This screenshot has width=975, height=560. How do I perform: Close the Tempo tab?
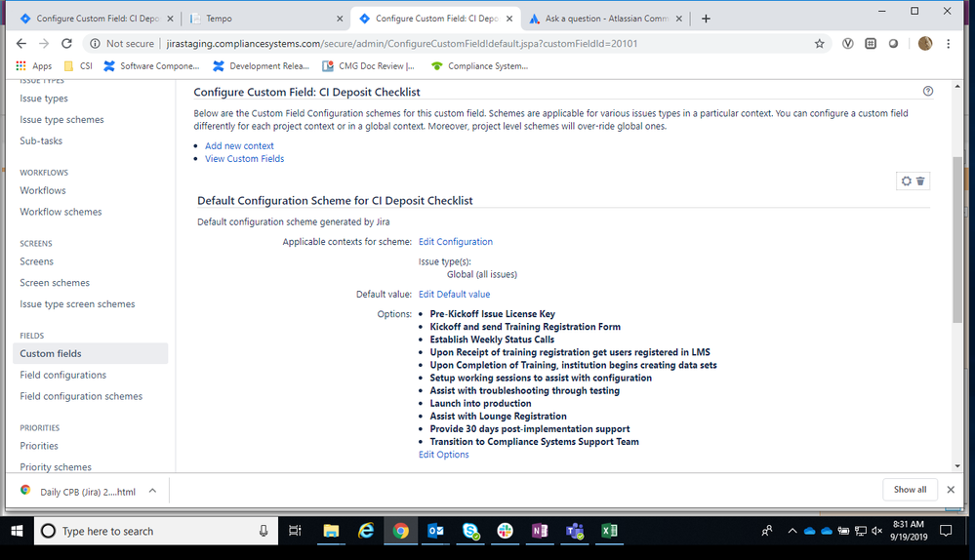[x=340, y=19]
